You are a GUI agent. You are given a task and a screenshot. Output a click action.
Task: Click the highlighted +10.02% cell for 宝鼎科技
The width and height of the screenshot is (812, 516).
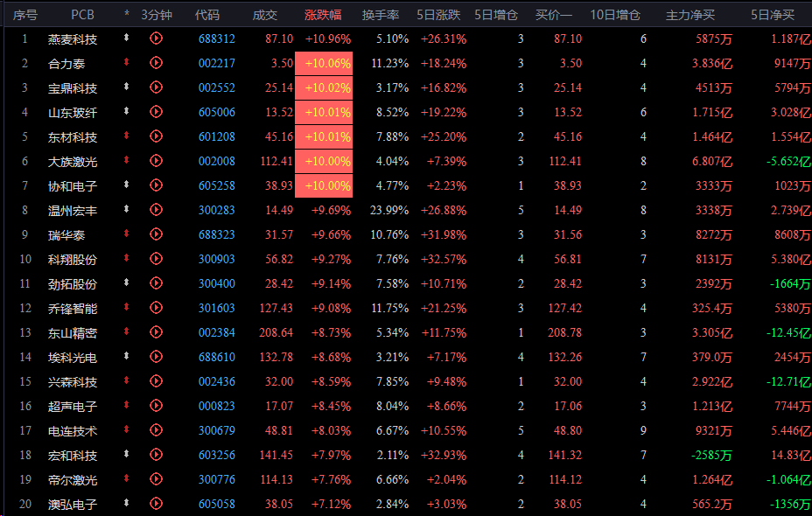point(324,88)
